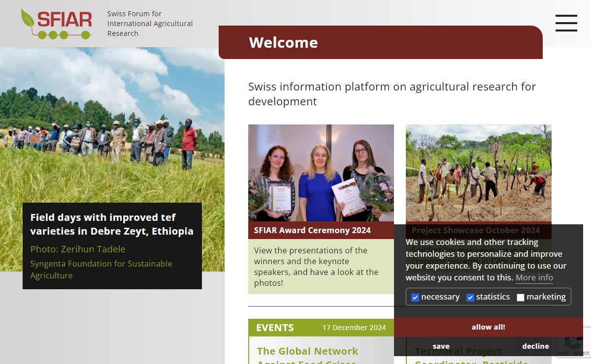The image size is (591, 364).
Task: Click the 'Swiss Forum for International Agricultural Research' text
Action: coord(150,24)
